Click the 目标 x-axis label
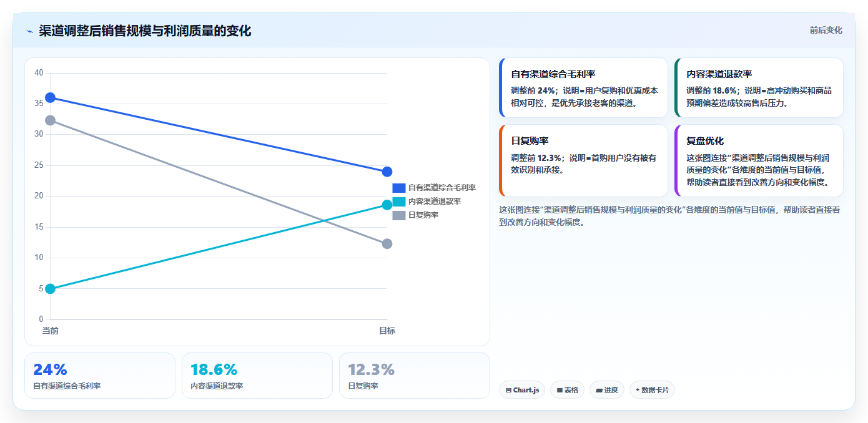The height and width of the screenshot is (423, 868). point(387,331)
